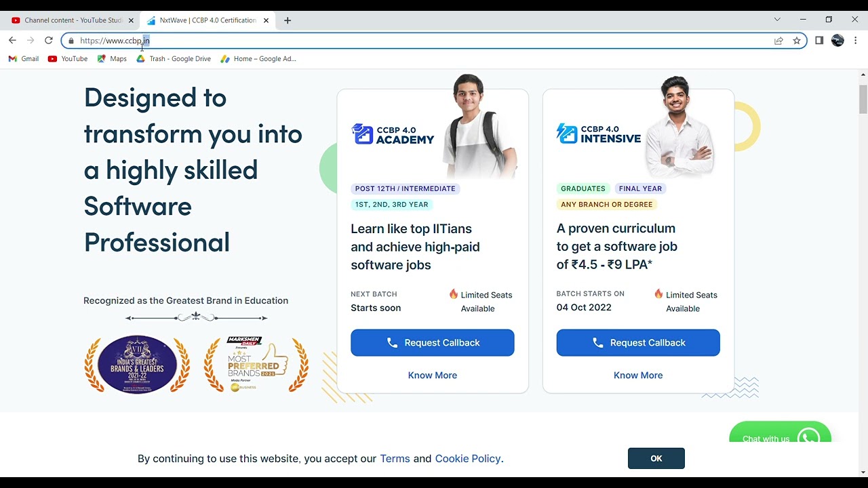Open the Maps bookmark
This screenshot has width=868, height=488.
112,59
